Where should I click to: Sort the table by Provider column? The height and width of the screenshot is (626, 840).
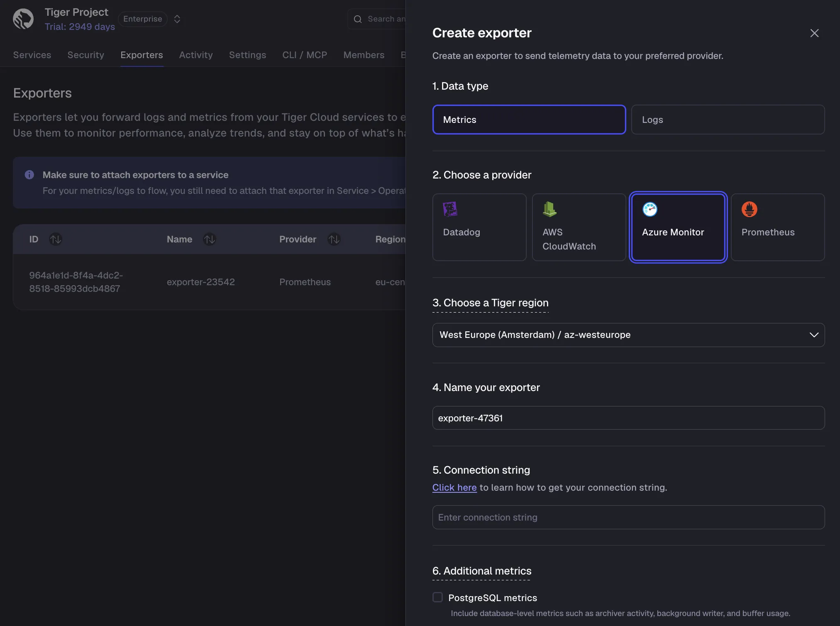[x=334, y=239]
